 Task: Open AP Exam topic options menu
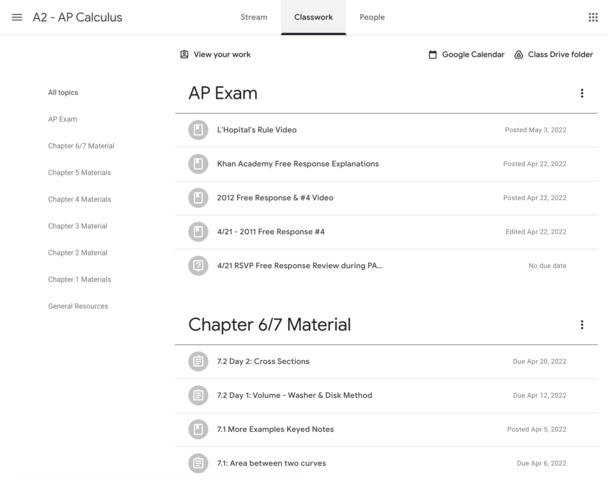[x=582, y=93]
